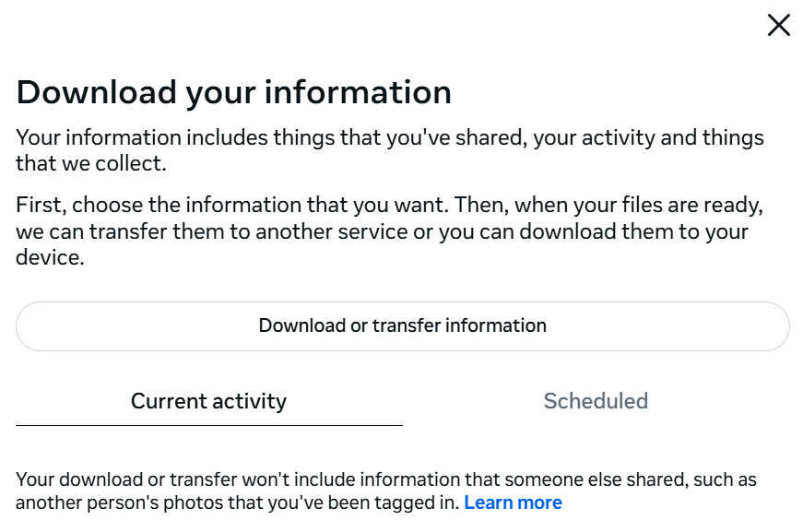Click the "Download your information" heading

pyautogui.click(x=234, y=92)
